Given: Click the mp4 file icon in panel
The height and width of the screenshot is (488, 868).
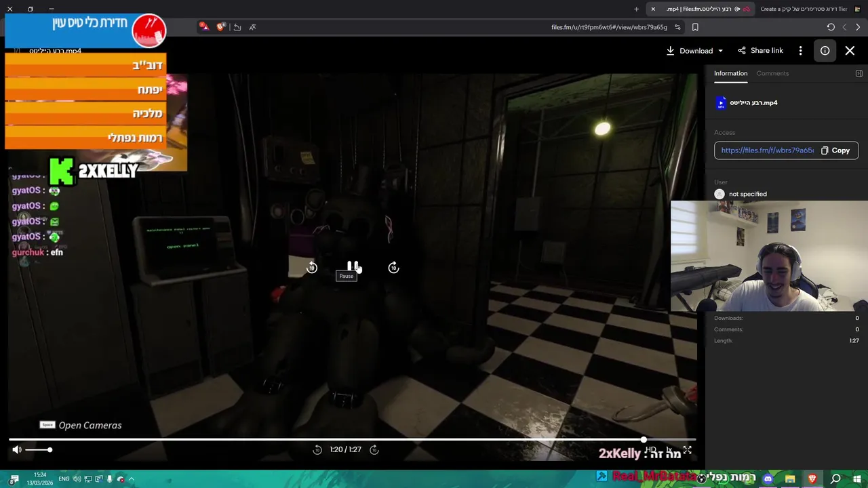Looking at the screenshot, I should point(721,103).
